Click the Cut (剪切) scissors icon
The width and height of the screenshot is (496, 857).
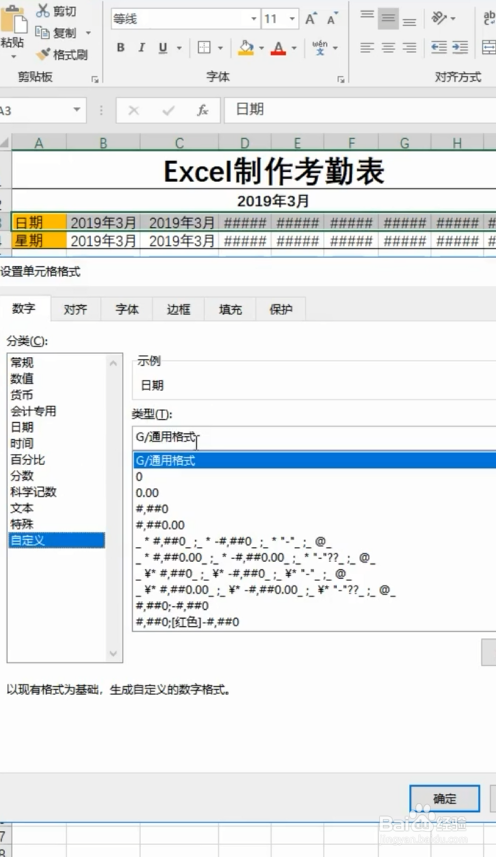(43, 10)
